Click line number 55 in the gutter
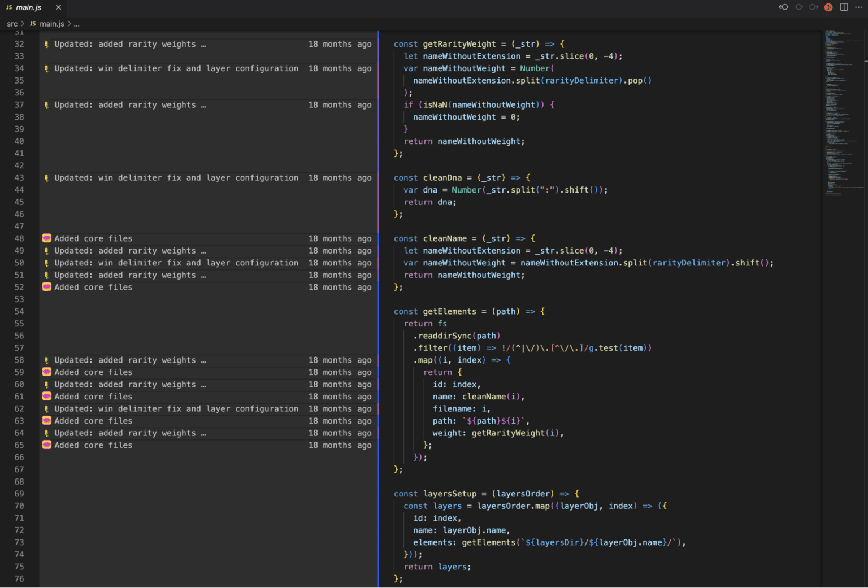This screenshot has height=588, width=868. [19, 324]
